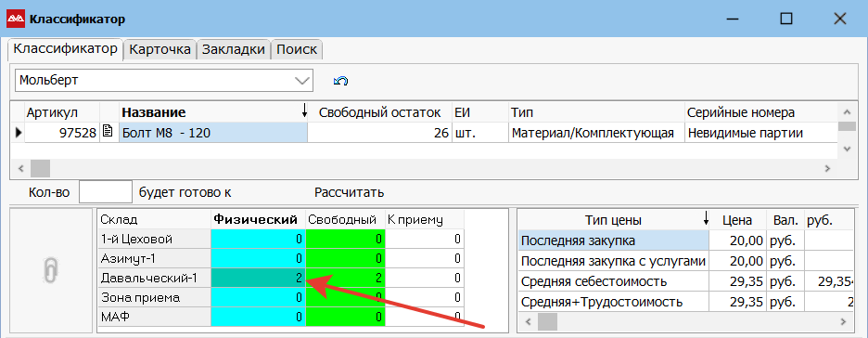Click the Рассчитать button
868x338 pixels.
[350, 193]
